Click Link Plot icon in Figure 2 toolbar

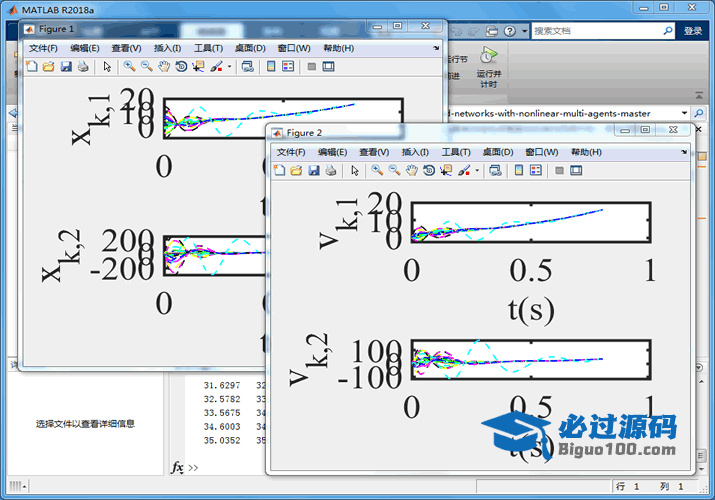click(495, 170)
